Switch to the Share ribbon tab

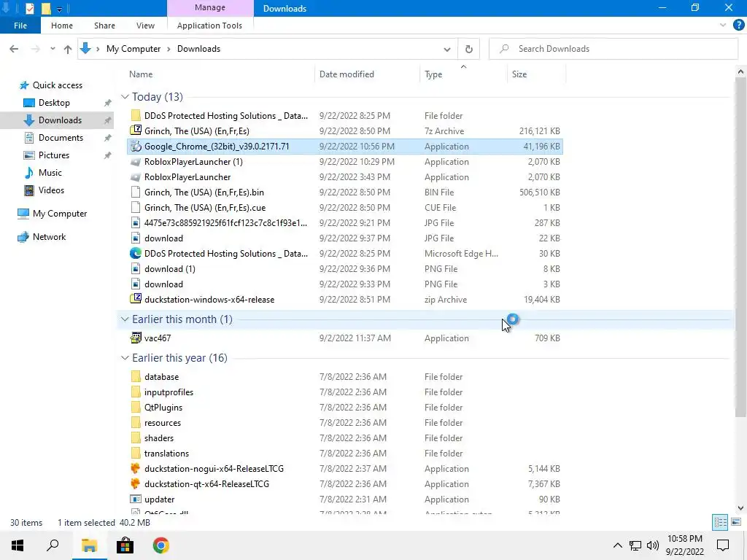[104, 26]
